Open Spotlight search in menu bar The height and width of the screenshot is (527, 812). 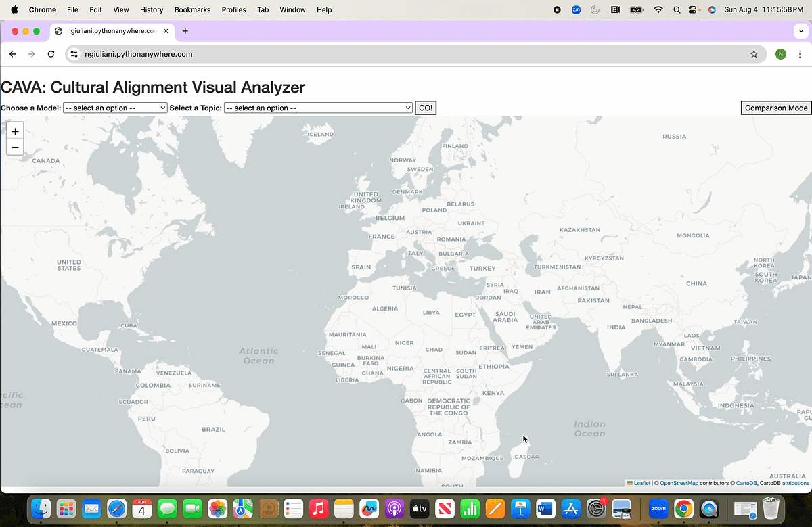tap(677, 9)
